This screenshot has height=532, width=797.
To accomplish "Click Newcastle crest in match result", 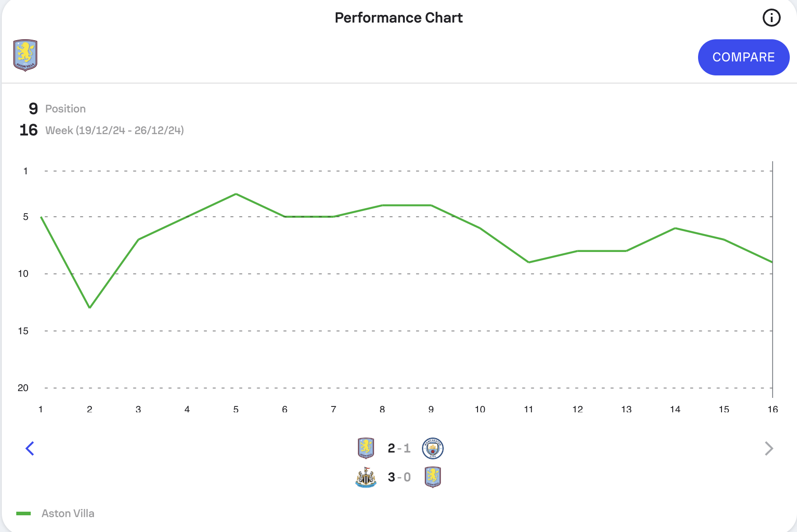I will pos(366,477).
